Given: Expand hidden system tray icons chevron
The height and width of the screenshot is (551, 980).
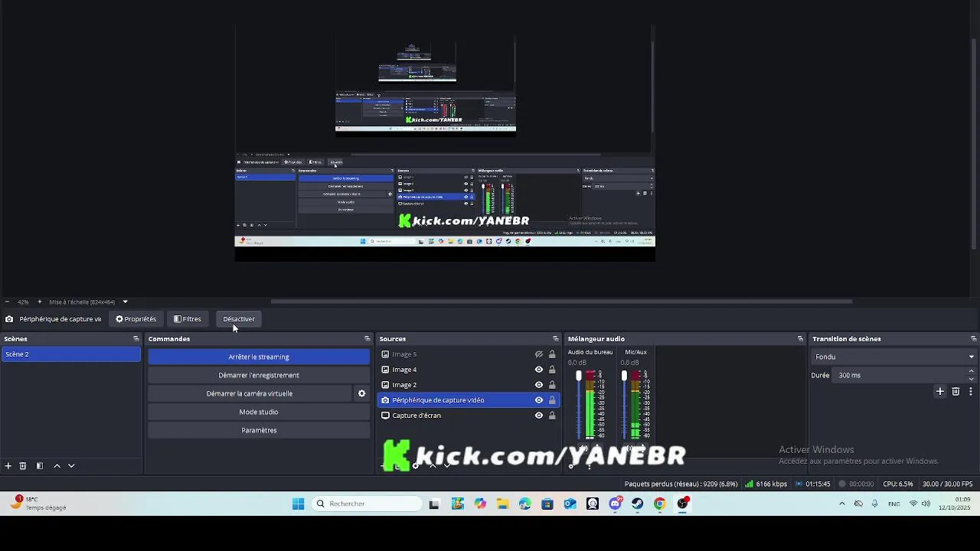Looking at the screenshot, I should pos(842,504).
